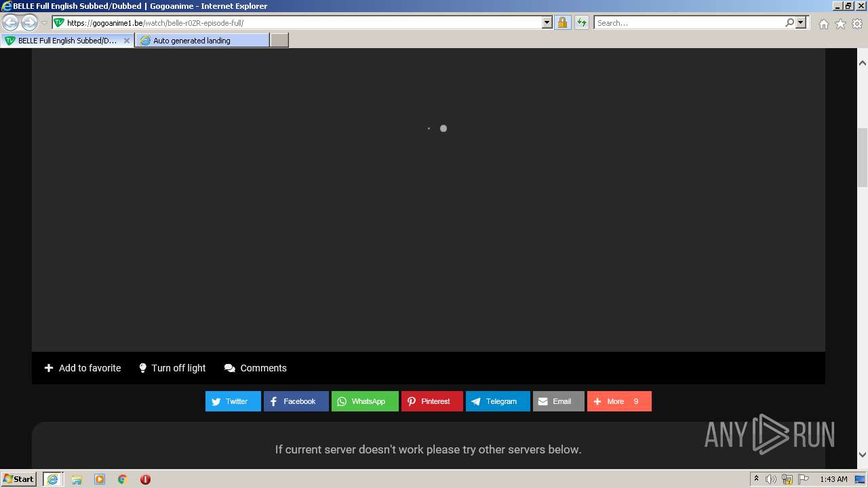
Task: Click the site favicon in address bar
Action: point(59,22)
